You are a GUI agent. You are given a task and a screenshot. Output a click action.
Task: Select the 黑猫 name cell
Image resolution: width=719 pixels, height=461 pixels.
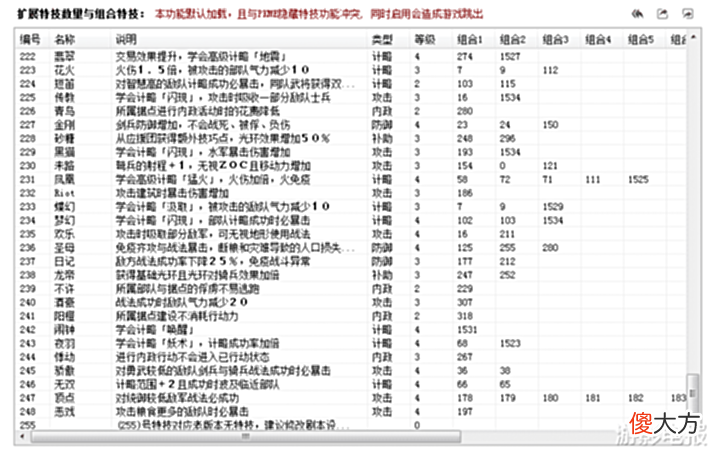pos(64,152)
